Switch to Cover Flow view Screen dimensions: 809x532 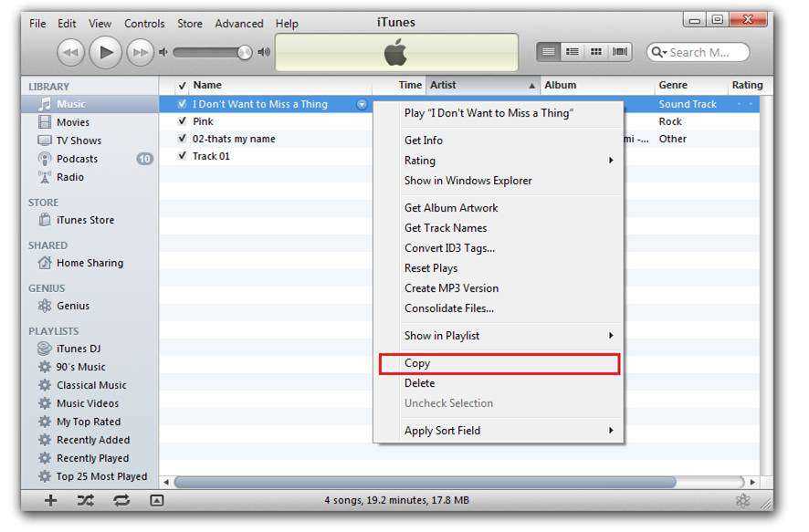point(620,51)
